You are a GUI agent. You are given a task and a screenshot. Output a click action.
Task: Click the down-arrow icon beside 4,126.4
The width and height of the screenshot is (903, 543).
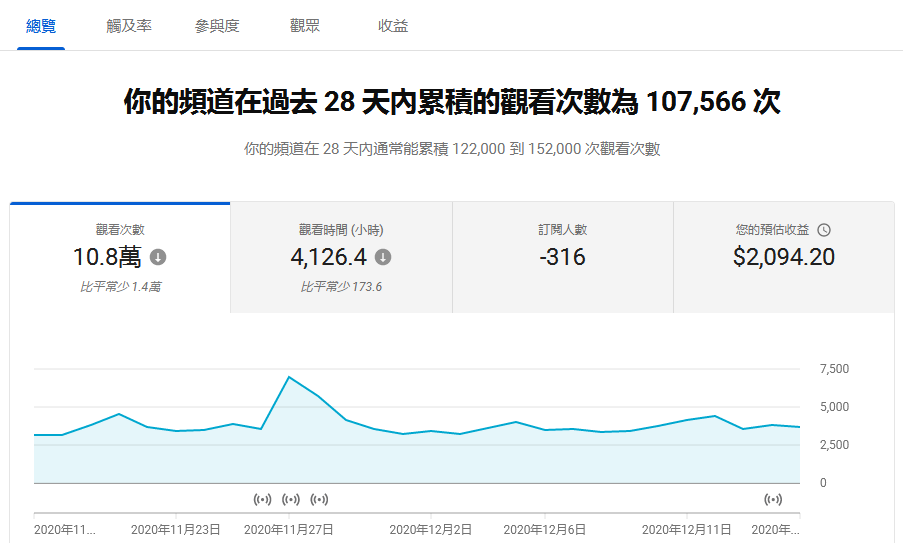pyautogui.click(x=383, y=257)
